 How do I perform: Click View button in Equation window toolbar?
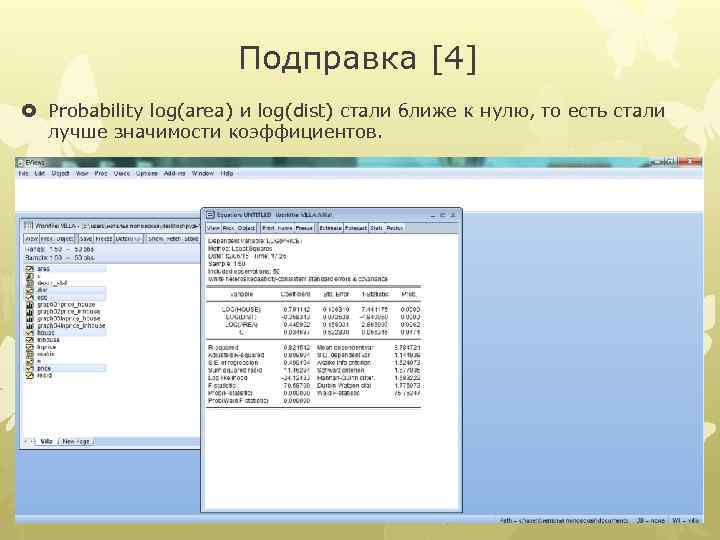(x=214, y=228)
